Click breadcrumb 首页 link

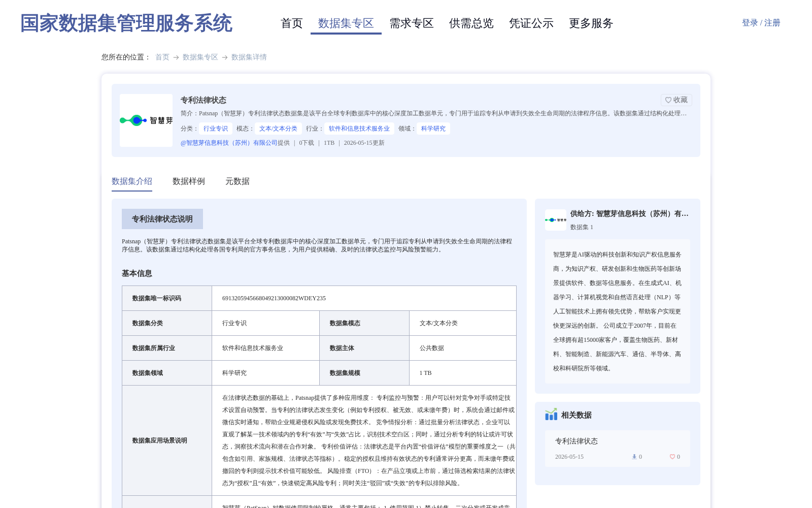[x=162, y=57]
